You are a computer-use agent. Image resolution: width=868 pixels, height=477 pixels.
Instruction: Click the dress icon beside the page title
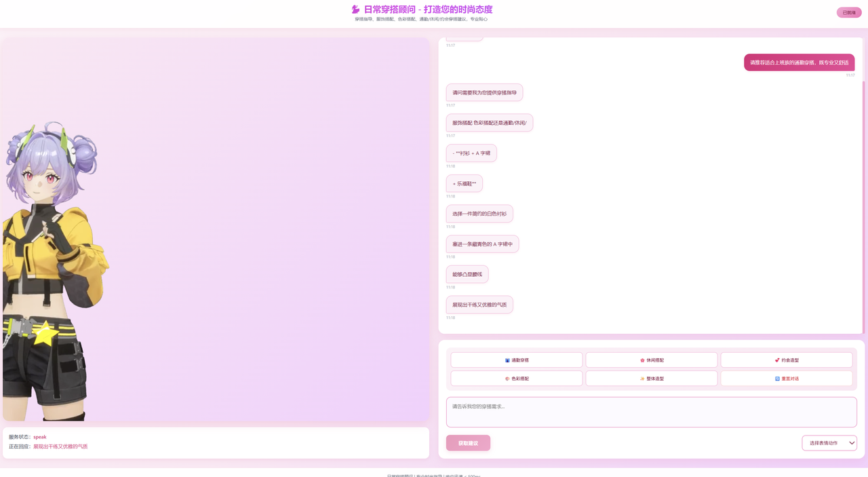click(x=355, y=9)
